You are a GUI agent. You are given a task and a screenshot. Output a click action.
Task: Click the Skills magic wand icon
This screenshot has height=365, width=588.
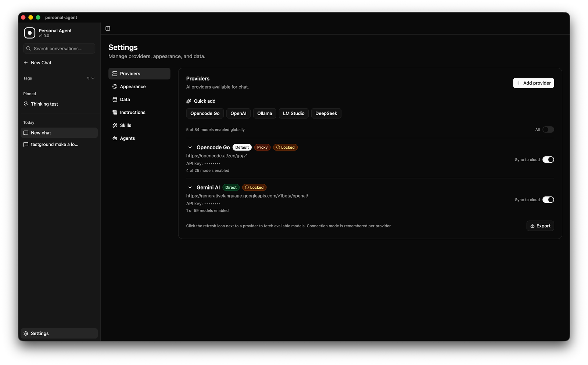[115, 125]
